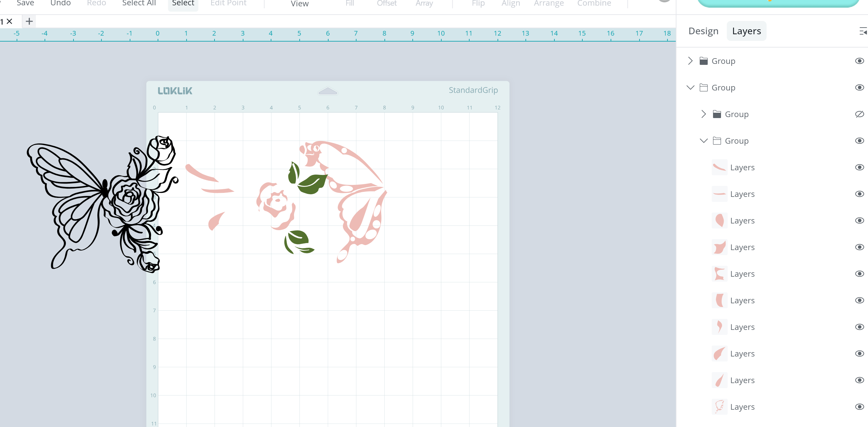Select the fifth layer row thumbnail
868x427 pixels.
pos(719,274)
